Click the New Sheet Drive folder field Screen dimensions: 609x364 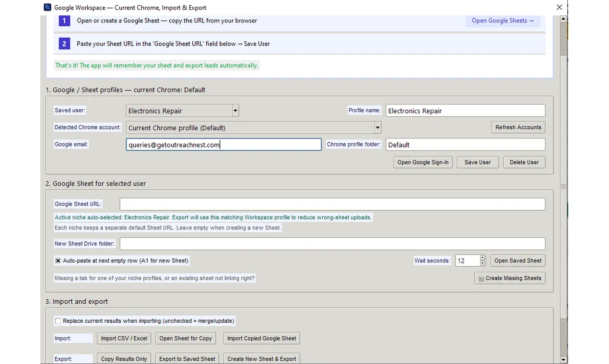(332, 244)
